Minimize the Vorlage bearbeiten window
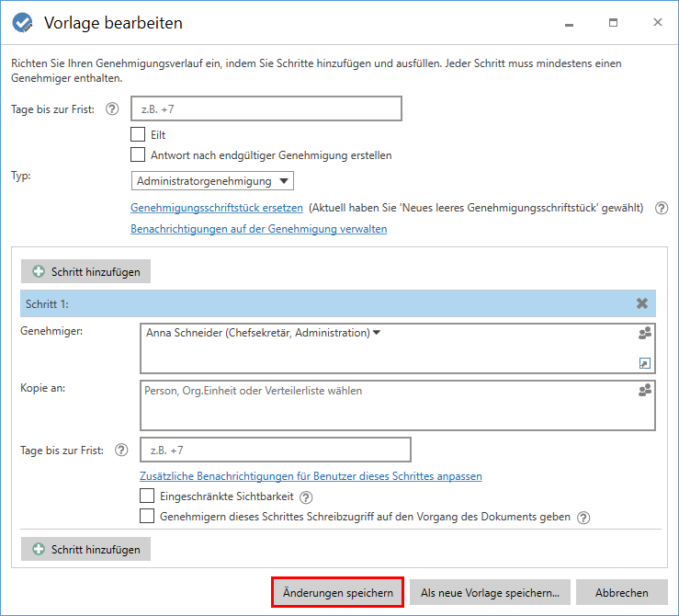Screen dimensions: 679x616 click(x=569, y=23)
